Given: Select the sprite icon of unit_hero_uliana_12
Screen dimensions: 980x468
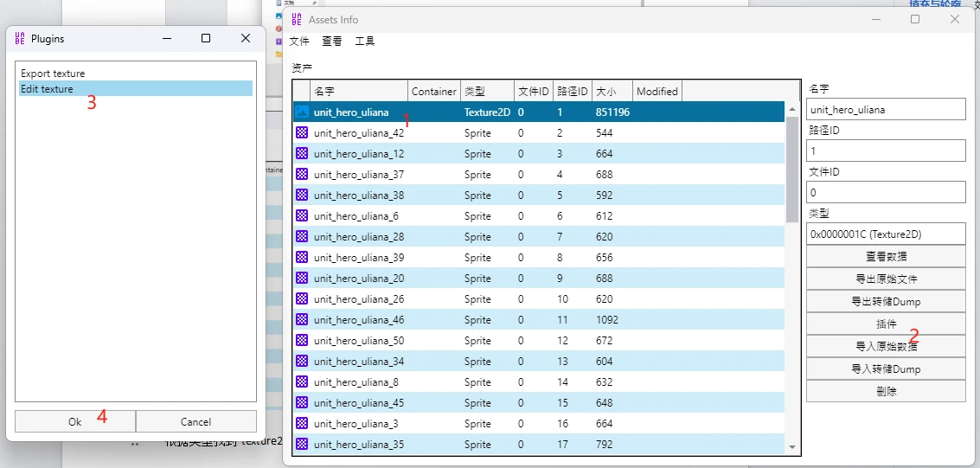Looking at the screenshot, I should tap(302, 154).
